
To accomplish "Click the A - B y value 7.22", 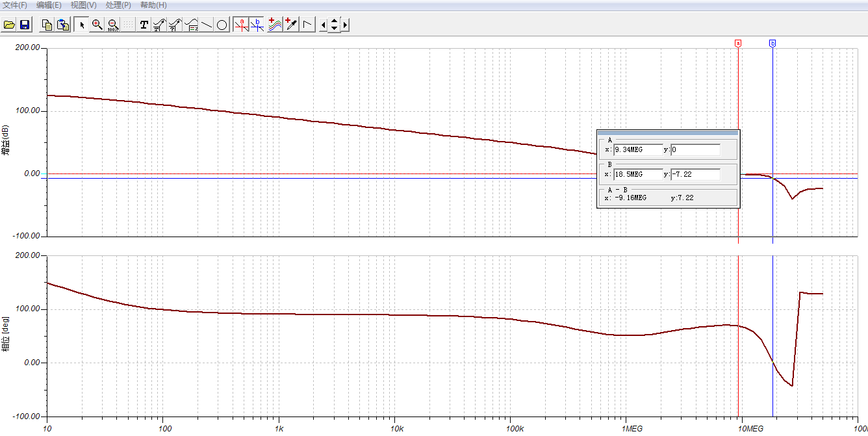I will point(685,198).
